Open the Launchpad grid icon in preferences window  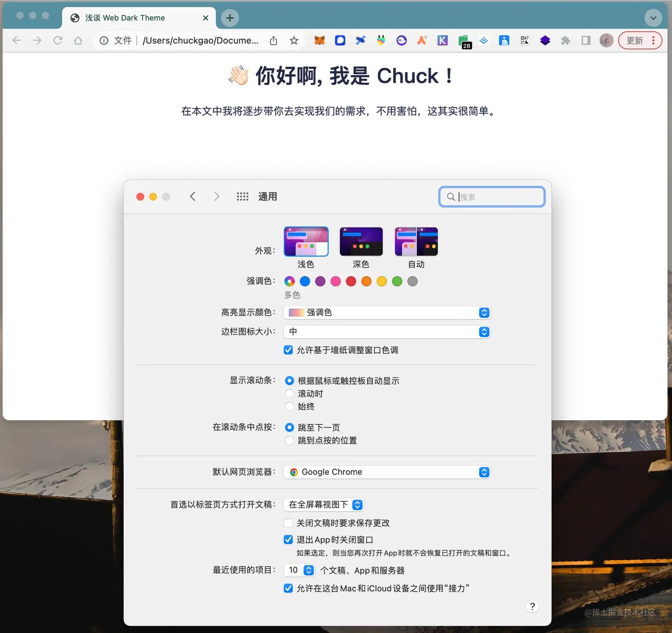pyautogui.click(x=243, y=196)
